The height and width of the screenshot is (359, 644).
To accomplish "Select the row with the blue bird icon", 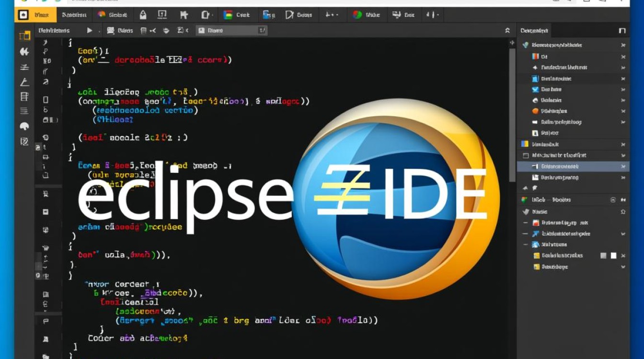I will coord(573,90).
